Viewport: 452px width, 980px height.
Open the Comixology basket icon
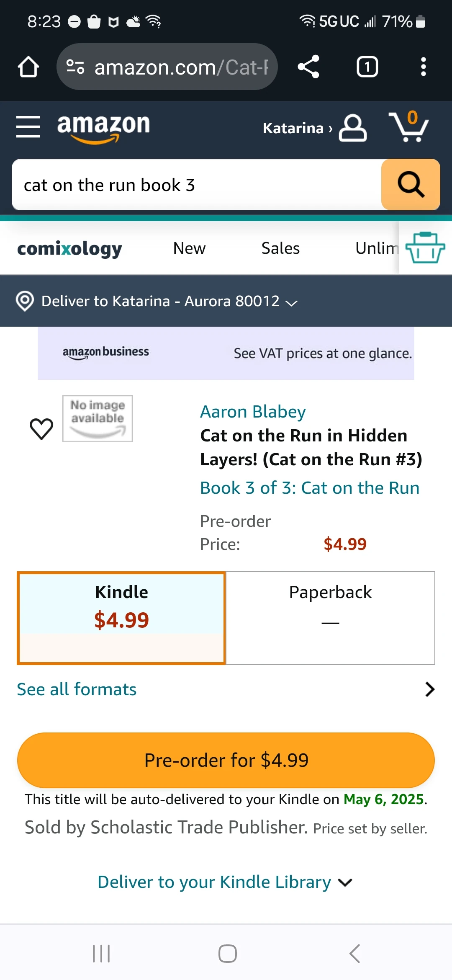click(425, 248)
